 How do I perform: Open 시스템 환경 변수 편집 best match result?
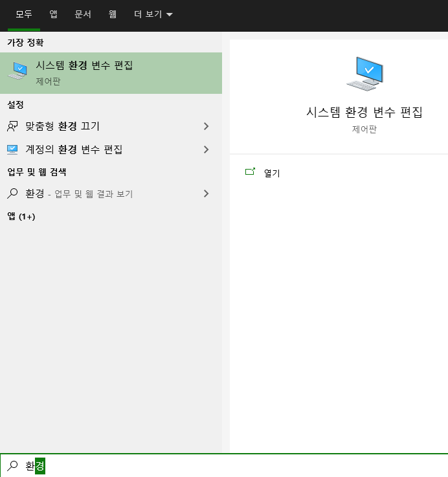click(111, 73)
